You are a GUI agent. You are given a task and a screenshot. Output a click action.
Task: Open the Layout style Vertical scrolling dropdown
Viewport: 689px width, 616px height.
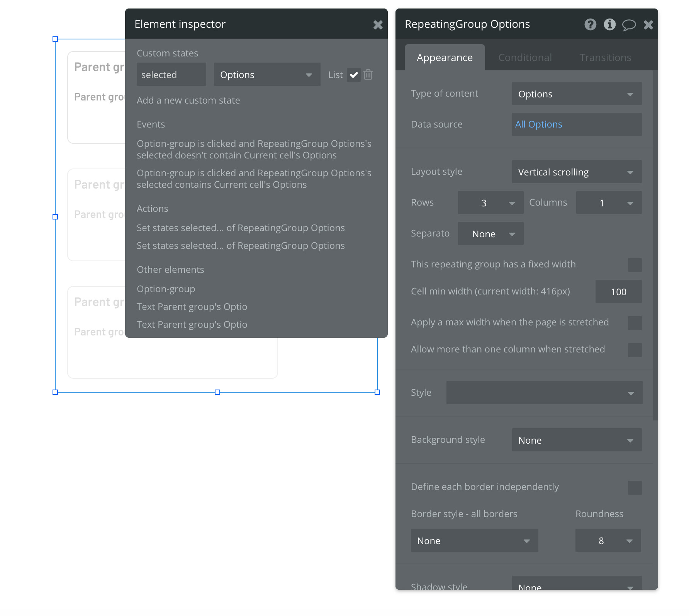[x=577, y=172]
